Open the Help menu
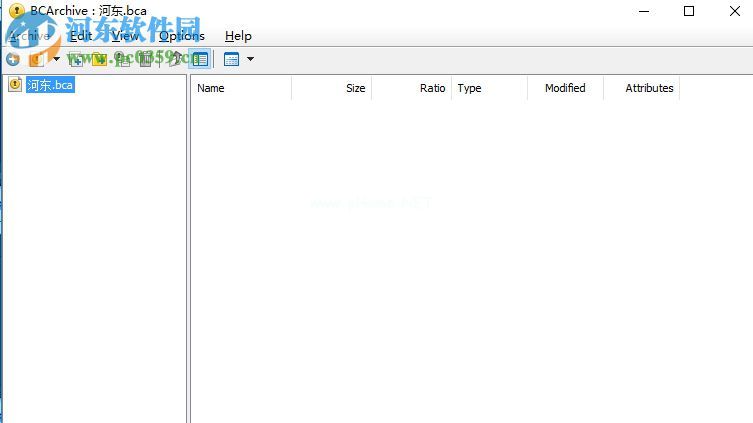This screenshot has height=423, width=753. (x=238, y=36)
